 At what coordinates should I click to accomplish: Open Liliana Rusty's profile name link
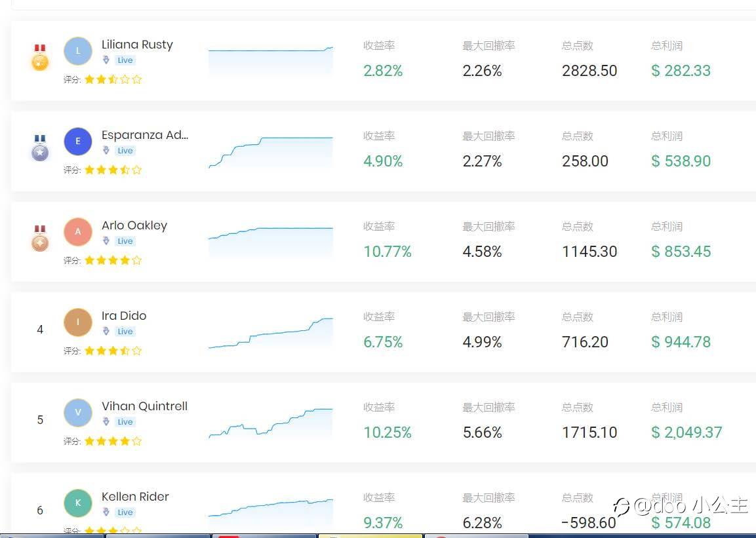click(x=137, y=45)
